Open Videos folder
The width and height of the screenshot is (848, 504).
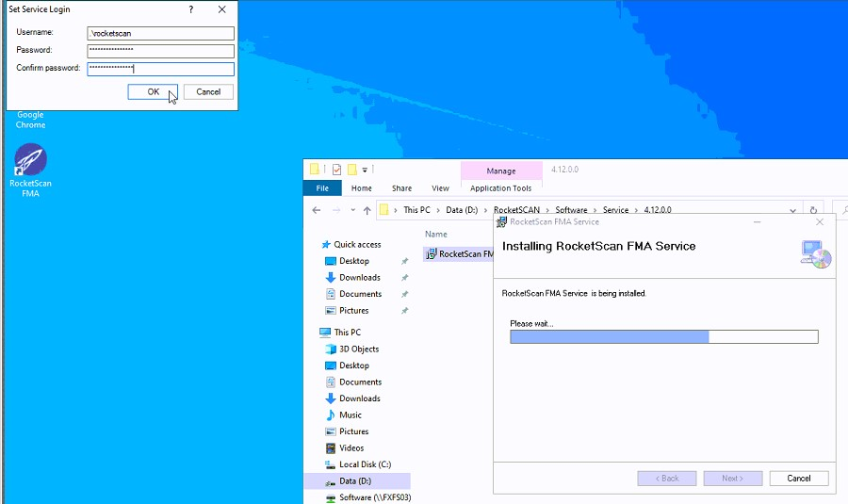coord(351,448)
